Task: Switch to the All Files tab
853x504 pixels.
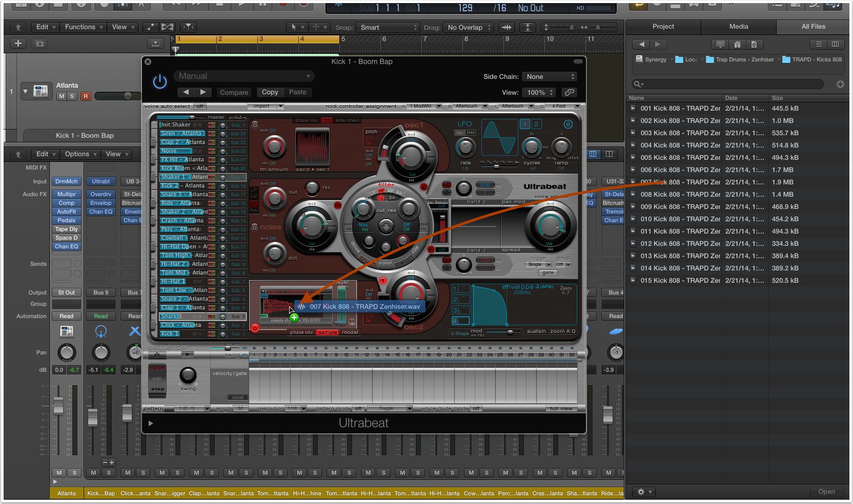Action: [x=814, y=27]
